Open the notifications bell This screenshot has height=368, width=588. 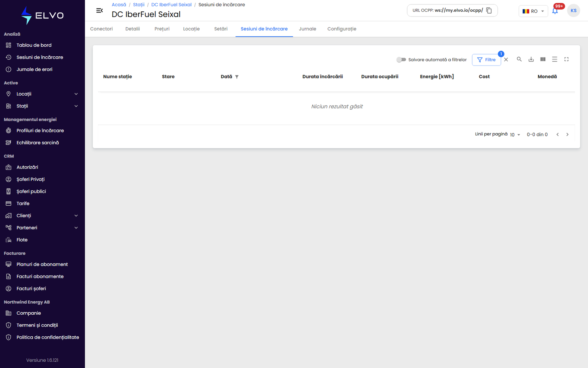pos(555,11)
